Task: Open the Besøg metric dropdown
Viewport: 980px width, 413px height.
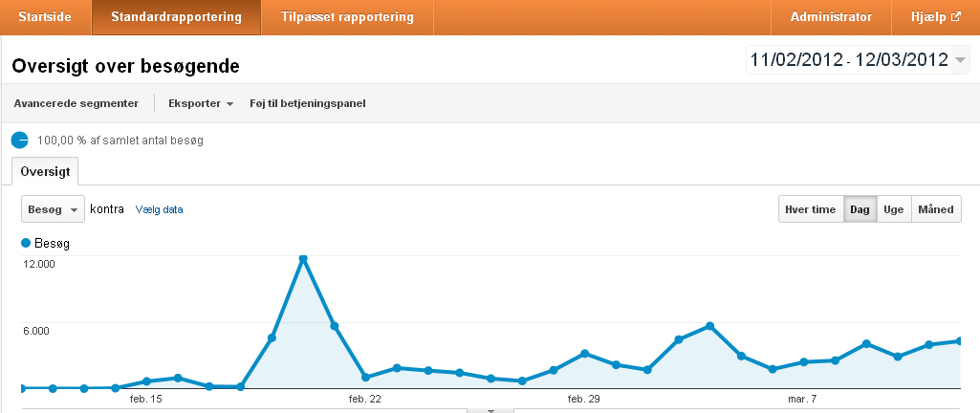Action: coord(54,209)
